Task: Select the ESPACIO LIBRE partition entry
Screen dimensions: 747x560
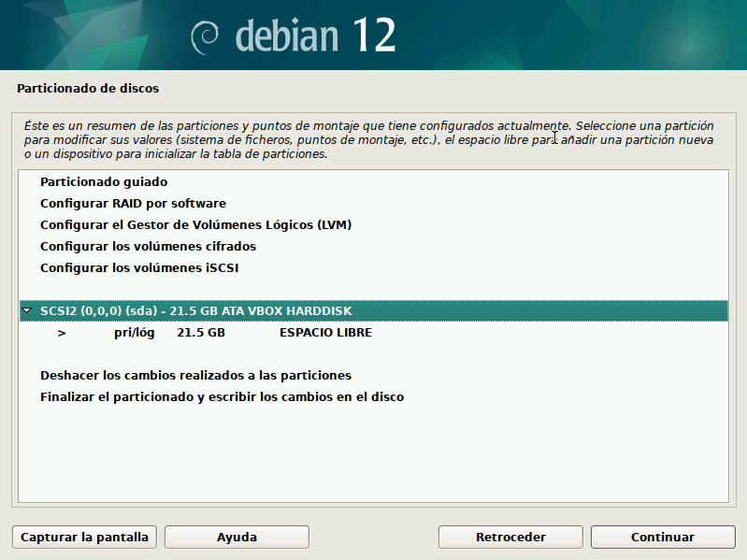Action: coord(325,333)
